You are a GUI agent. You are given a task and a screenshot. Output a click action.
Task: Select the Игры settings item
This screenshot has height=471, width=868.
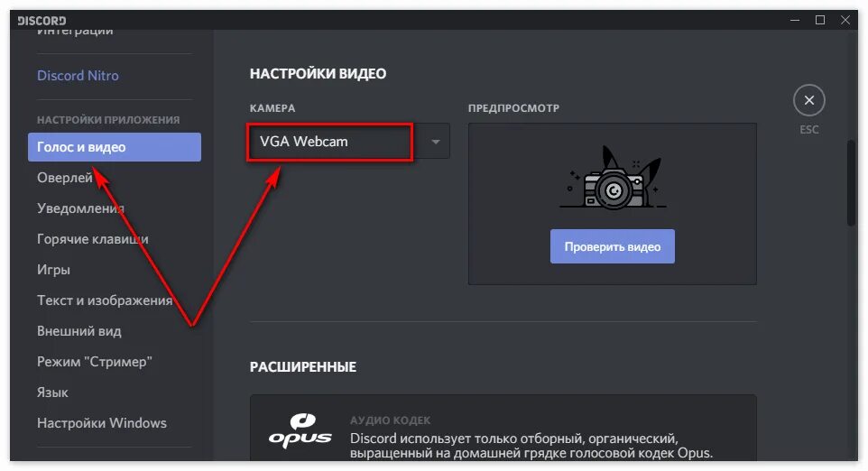click(x=54, y=270)
